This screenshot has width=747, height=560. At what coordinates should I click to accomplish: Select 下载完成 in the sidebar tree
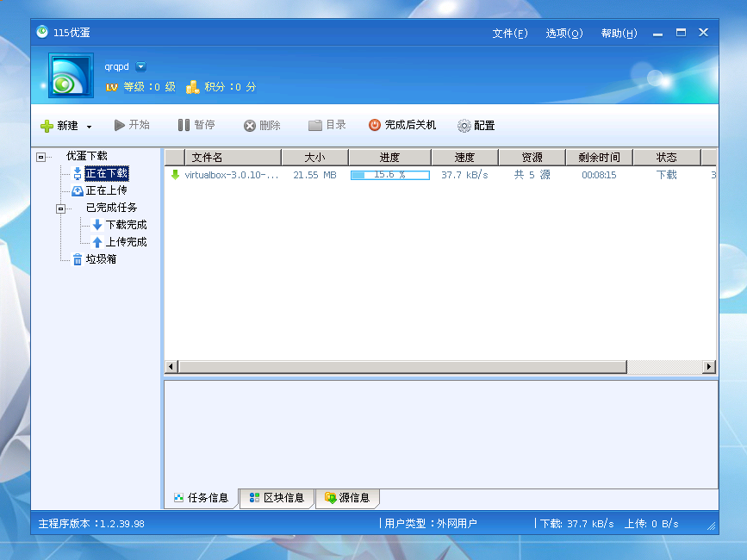[x=127, y=225]
